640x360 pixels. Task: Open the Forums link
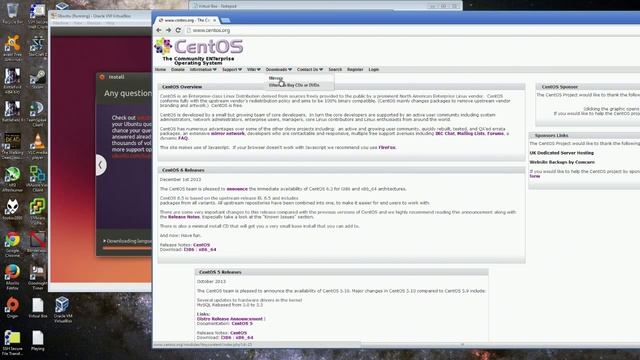[x=496, y=133]
